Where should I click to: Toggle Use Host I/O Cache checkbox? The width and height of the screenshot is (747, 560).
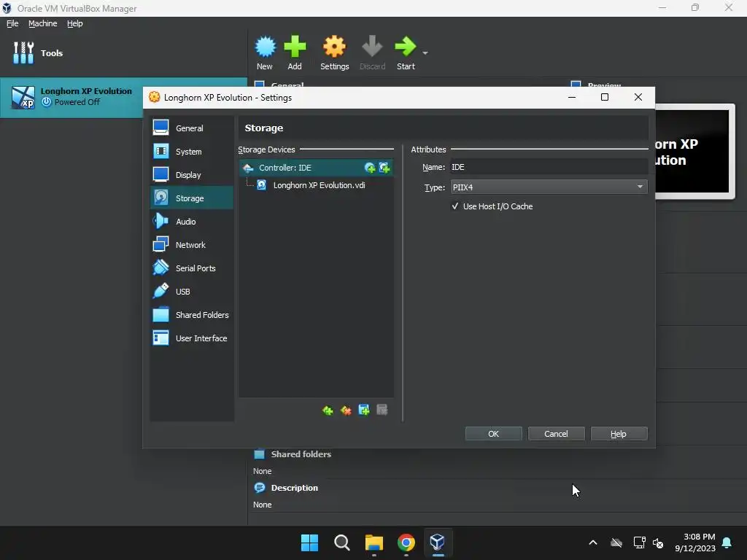click(455, 206)
